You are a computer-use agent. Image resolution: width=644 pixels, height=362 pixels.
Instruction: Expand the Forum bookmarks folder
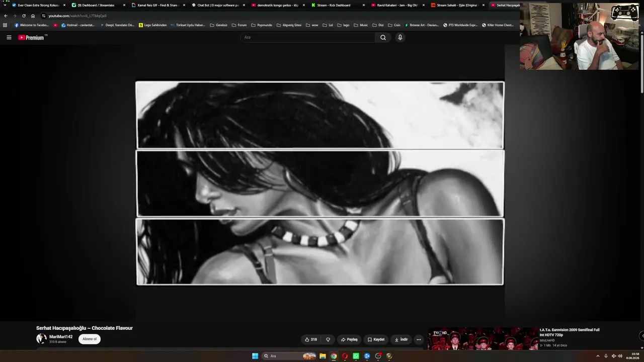pos(239,25)
